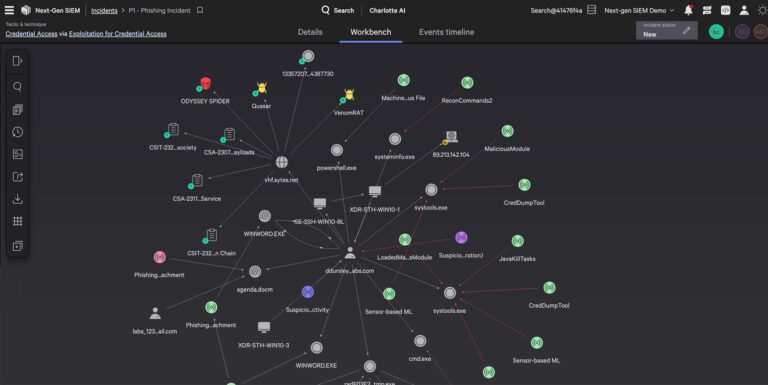Switch to the Details tab
The width and height of the screenshot is (768, 385).
tap(310, 32)
